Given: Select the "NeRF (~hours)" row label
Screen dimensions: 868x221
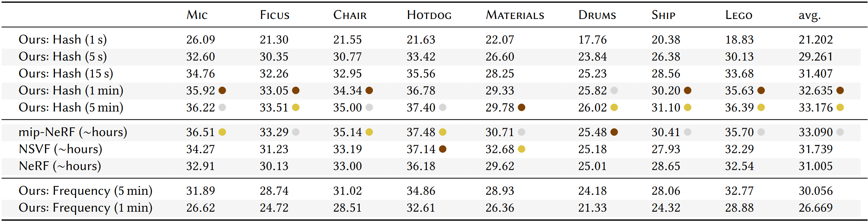Looking at the screenshot, I should (x=60, y=166).
